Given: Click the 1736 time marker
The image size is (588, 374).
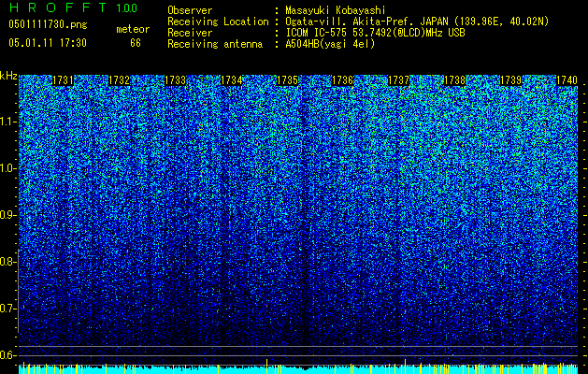Looking at the screenshot, I should point(343,80).
